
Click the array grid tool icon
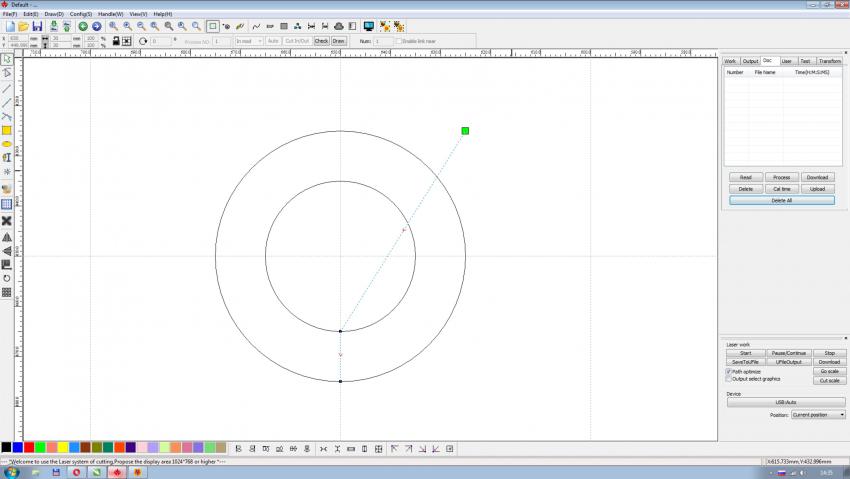[x=7, y=292]
